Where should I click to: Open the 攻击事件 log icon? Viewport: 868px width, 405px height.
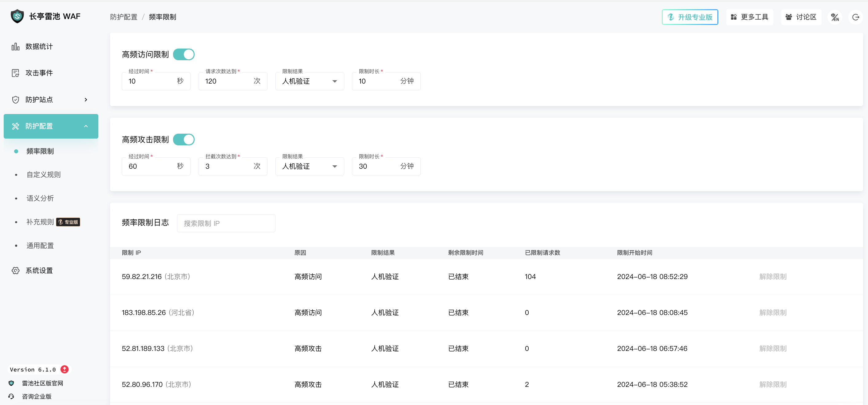click(15, 73)
